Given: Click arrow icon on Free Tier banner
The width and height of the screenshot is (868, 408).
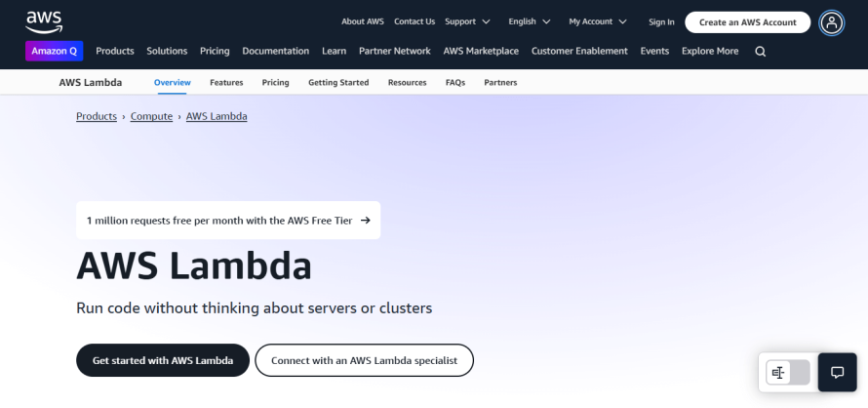Looking at the screenshot, I should (x=366, y=220).
